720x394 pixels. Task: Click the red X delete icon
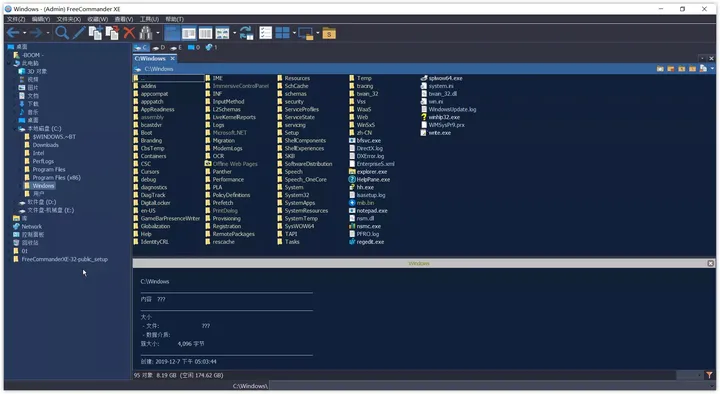point(129,33)
